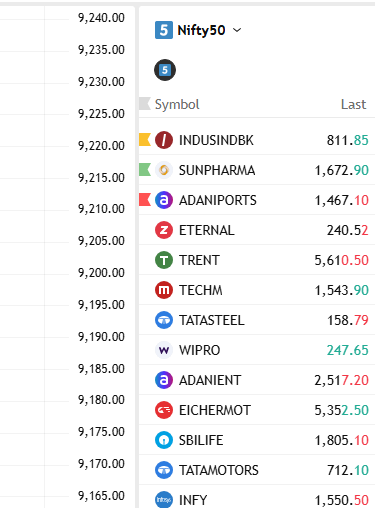
Task: Click the ETERNAL red logo icon
Action: click(164, 230)
